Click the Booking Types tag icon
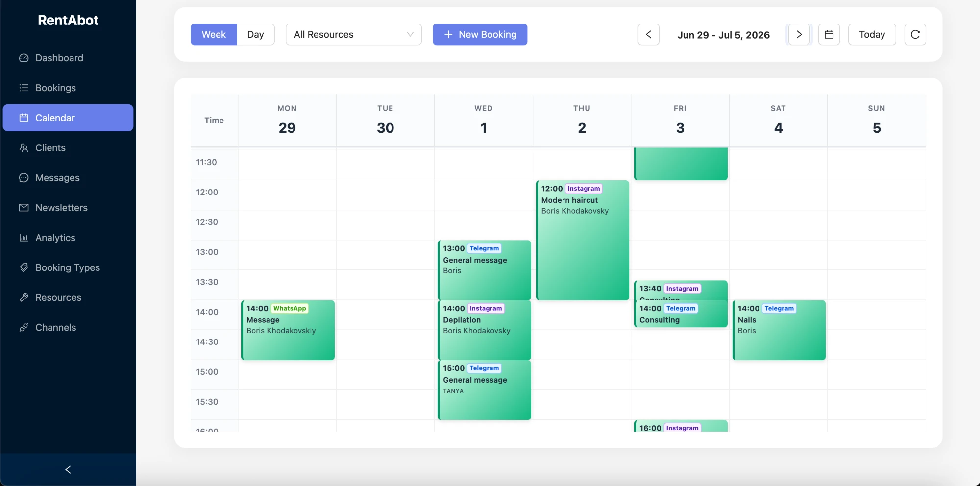The image size is (980, 486). [x=24, y=267]
